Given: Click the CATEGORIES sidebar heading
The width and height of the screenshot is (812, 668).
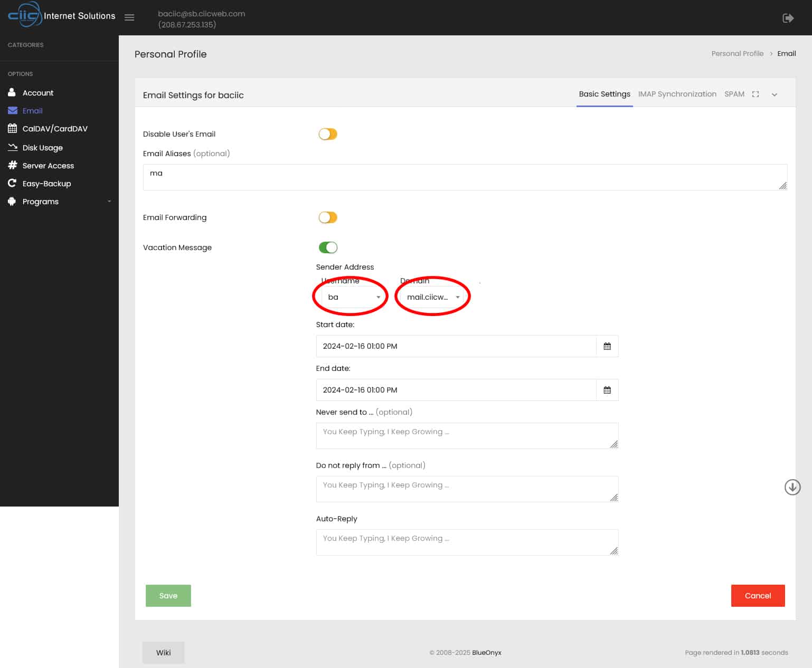Looking at the screenshot, I should pyautogui.click(x=26, y=45).
